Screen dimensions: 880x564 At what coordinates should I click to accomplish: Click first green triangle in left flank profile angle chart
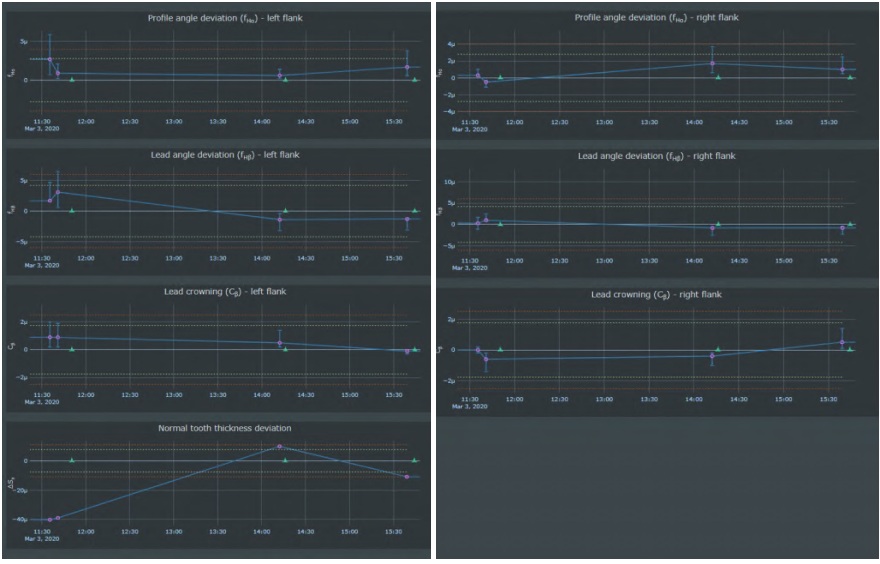tap(72, 80)
